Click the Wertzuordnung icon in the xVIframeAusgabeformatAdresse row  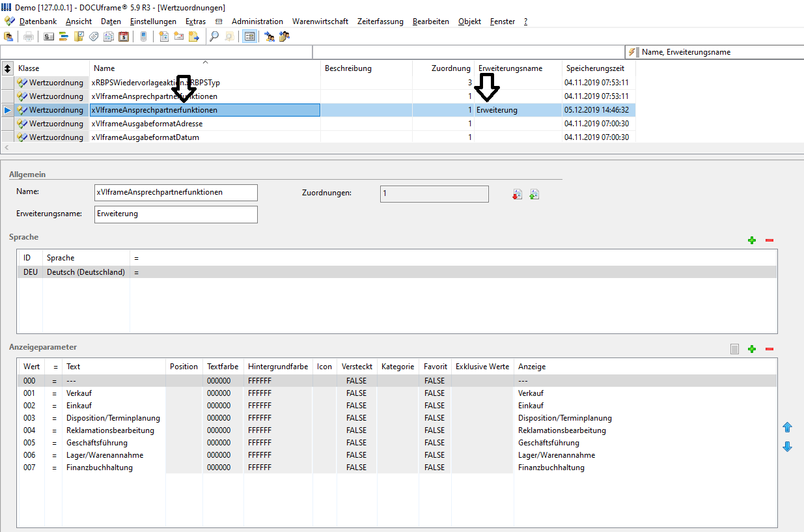click(22, 124)
